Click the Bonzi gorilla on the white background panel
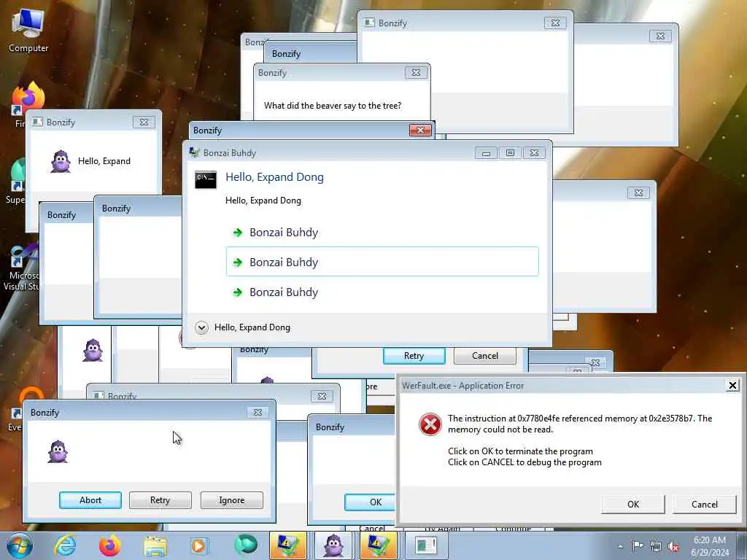Screen dimensions: 747x560 (x=93, y=350)
